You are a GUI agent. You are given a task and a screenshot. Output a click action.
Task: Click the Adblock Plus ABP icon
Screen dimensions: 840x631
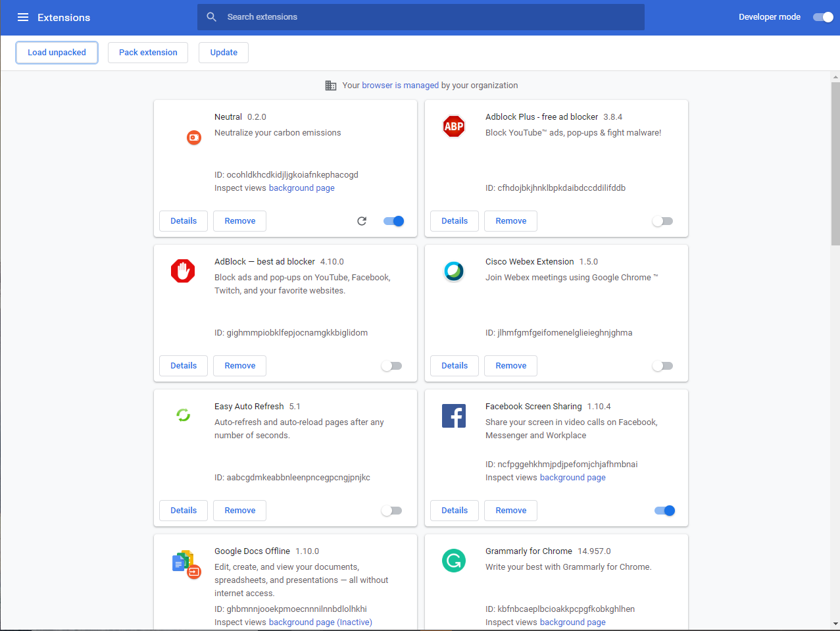pyautogui.click(x=454, y=126)
